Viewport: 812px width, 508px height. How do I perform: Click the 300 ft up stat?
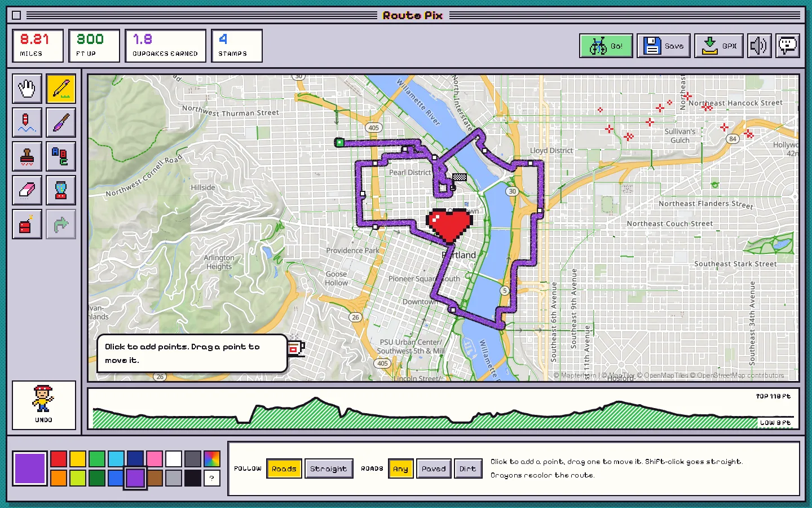tap(94, 46)
